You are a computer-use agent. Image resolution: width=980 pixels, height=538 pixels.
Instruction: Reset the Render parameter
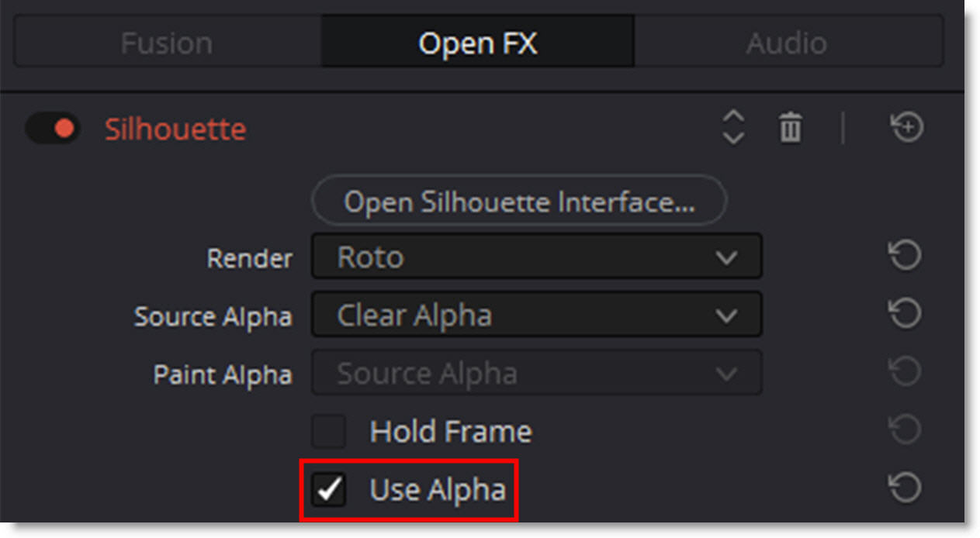pos(905,256)
